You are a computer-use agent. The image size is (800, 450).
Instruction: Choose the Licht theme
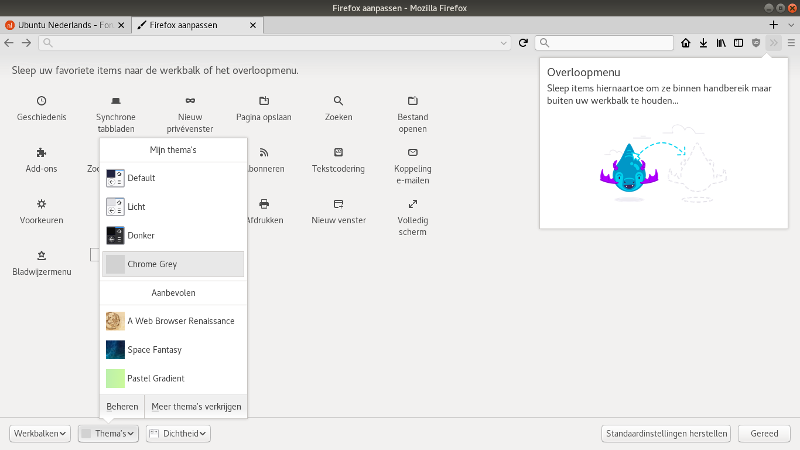click(173, 207)
